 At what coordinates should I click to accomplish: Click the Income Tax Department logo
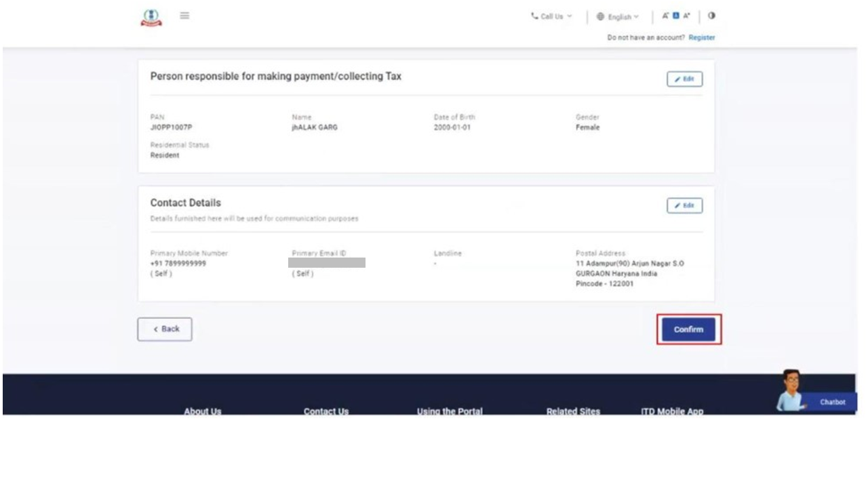tap(151, 18)
